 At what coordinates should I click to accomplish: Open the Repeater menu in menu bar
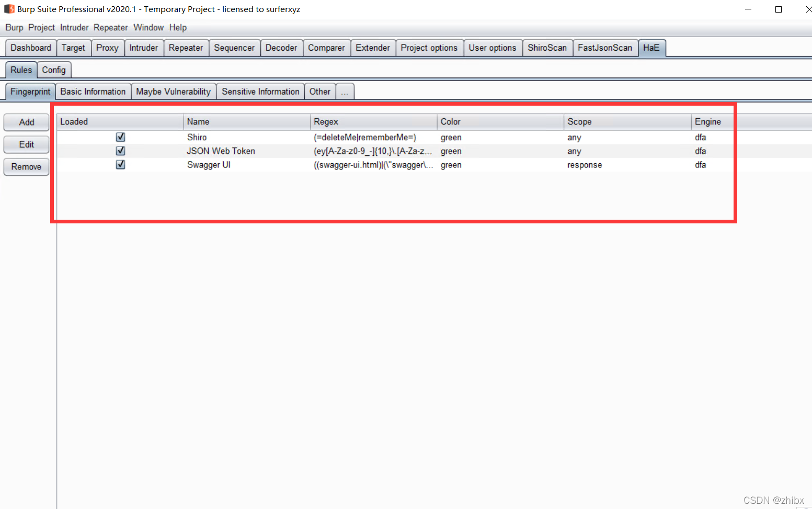coord(111,28)
